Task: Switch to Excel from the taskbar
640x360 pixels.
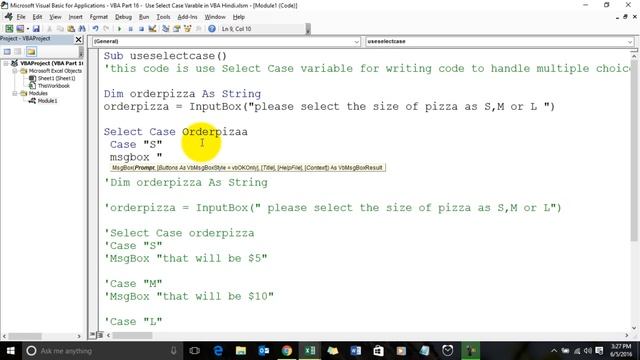Action: pyautogui.click(x=310, y=351)
